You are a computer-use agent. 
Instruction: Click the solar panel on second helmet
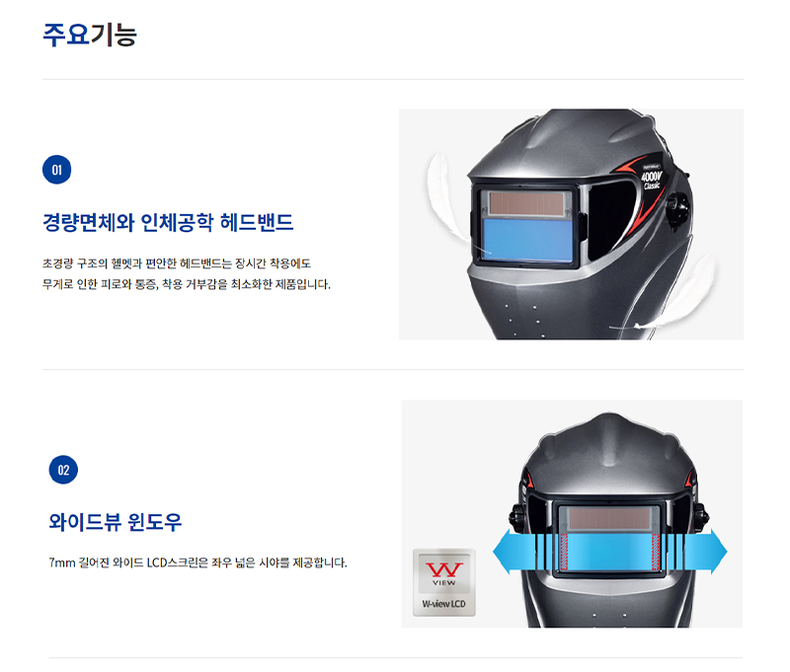[x=608, y=519]
